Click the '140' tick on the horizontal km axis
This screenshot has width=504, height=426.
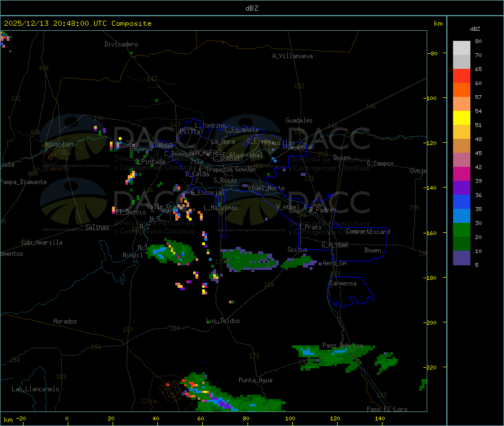(380, 418)
